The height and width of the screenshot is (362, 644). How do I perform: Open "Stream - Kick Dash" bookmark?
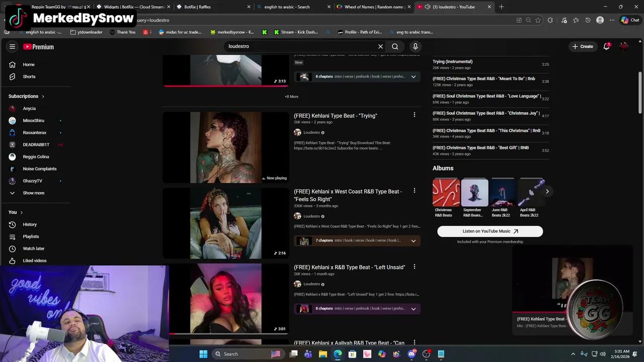[x=296, y=32]
